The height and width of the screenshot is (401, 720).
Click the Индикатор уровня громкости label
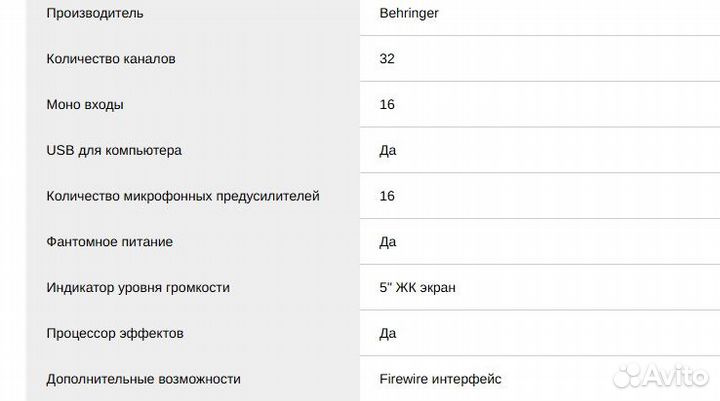[x=138, y=288]
